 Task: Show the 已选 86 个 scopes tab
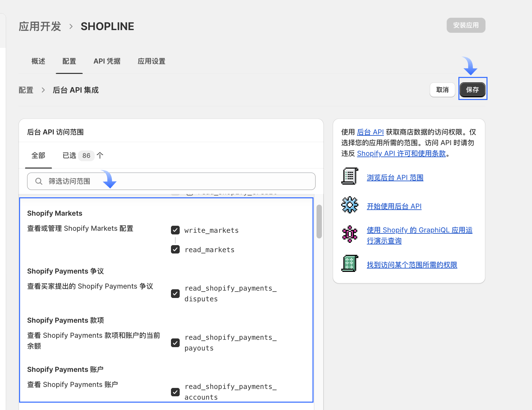83,156
